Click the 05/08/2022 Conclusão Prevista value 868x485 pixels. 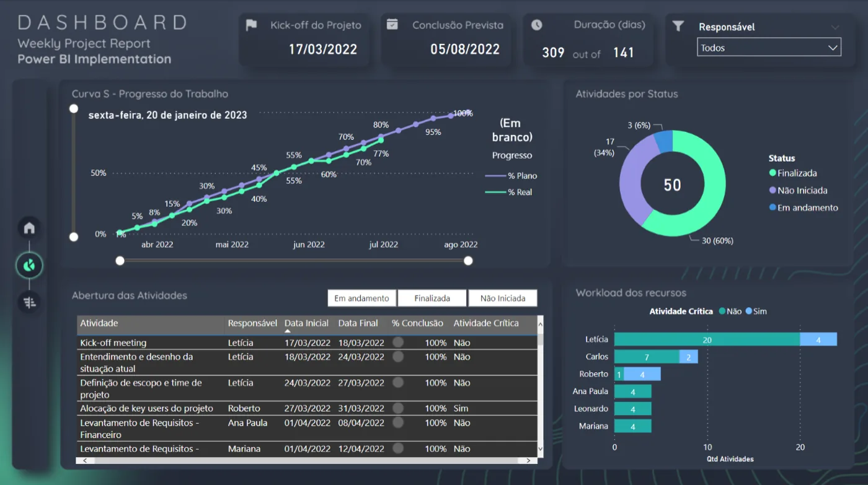click(465, 49)
